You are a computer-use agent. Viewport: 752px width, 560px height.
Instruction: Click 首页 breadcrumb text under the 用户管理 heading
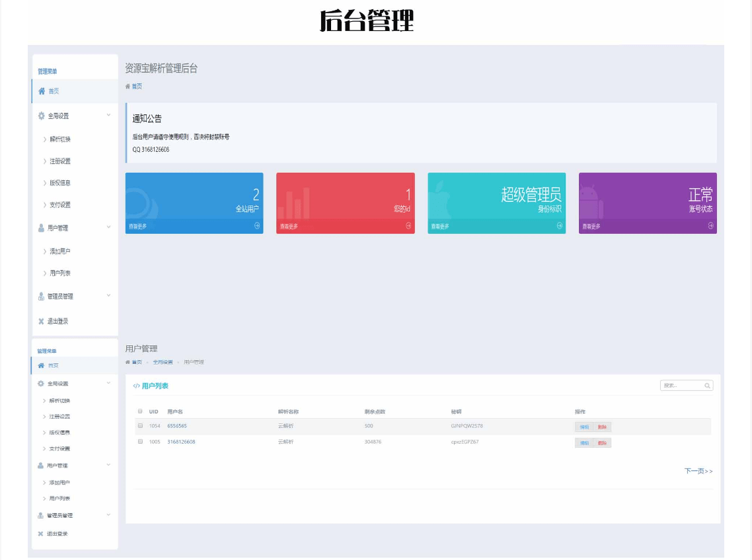point(137,362)
